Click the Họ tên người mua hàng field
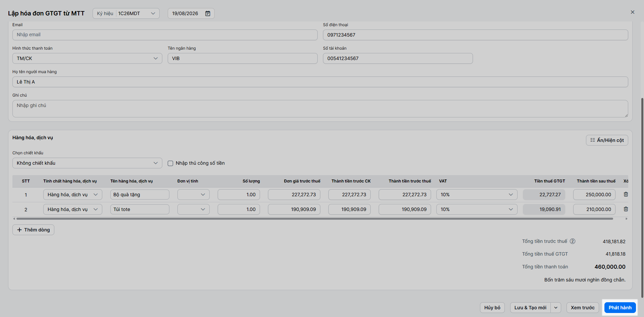The width and height of the screenshot is (644, 317). point(320,82)
